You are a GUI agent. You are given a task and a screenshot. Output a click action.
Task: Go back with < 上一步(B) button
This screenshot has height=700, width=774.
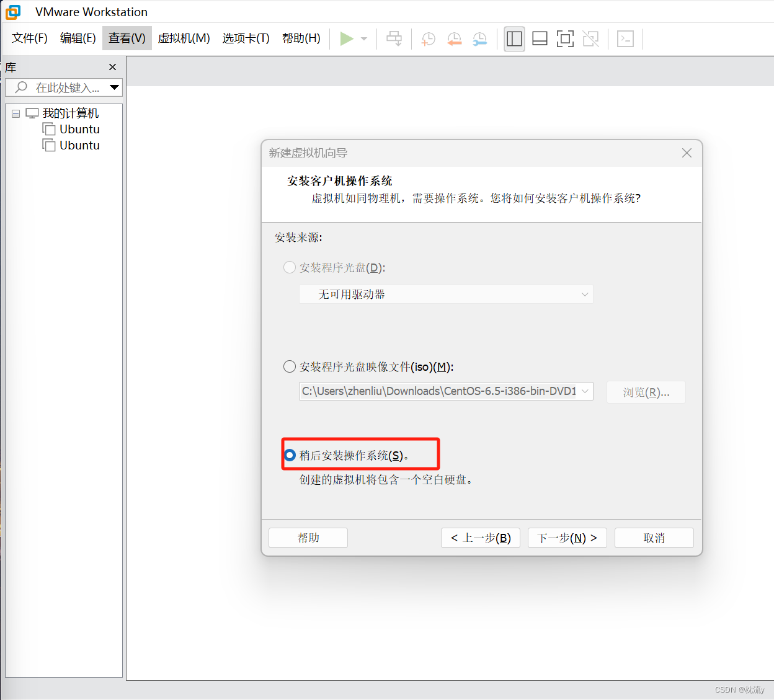coord(481,538)
